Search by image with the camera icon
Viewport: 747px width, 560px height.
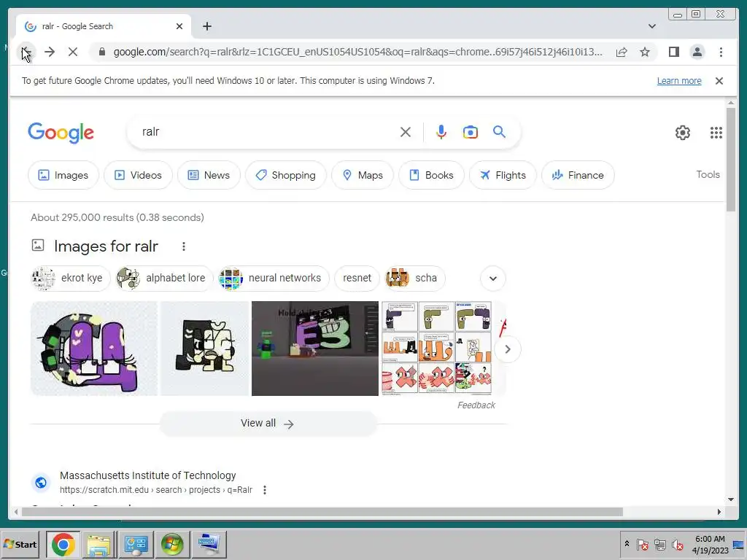tap(471, 132)
